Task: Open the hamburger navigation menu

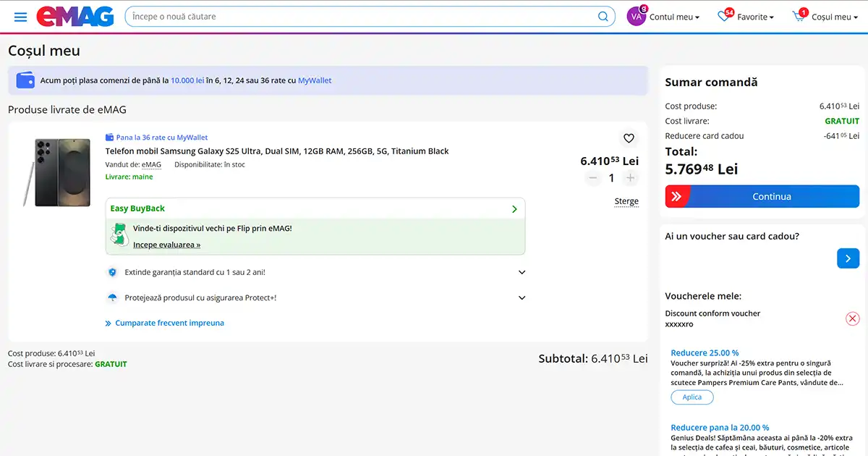Action: click(20, 17)
